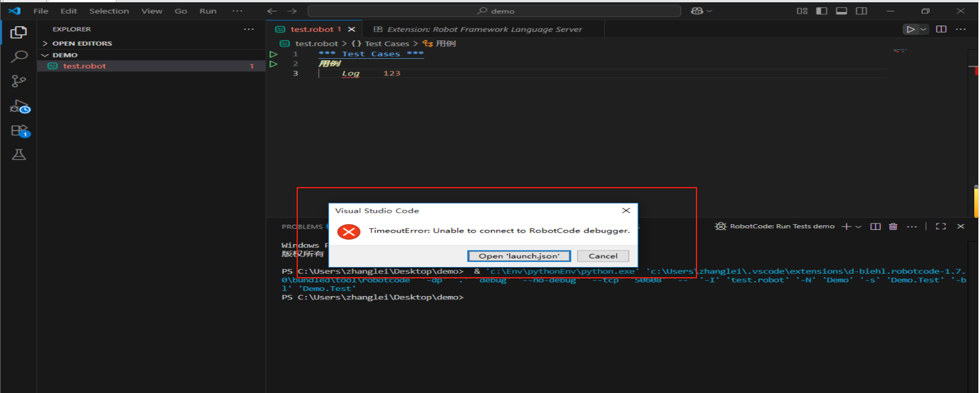Open the Edit menu
Image resolution: width=980 pixels, height=393 pixels.
(x=68, y=11)
